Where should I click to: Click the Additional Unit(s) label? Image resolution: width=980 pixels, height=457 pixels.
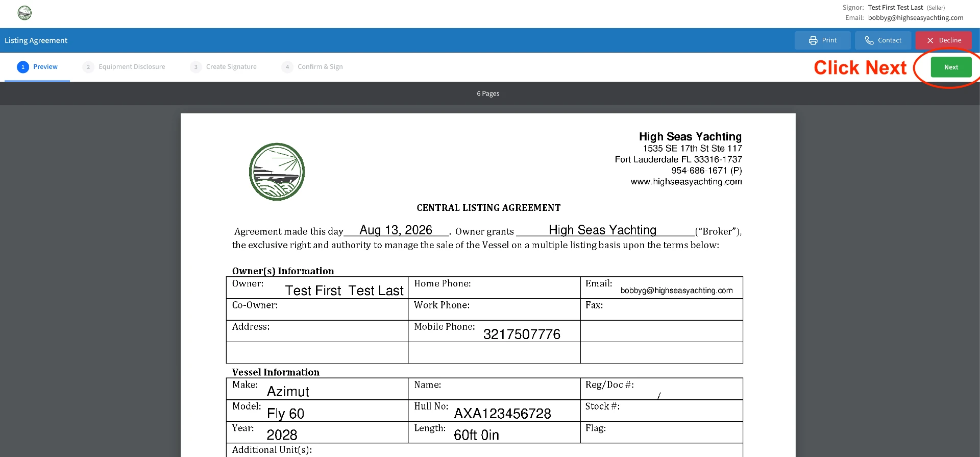click(x=272, y=450)
